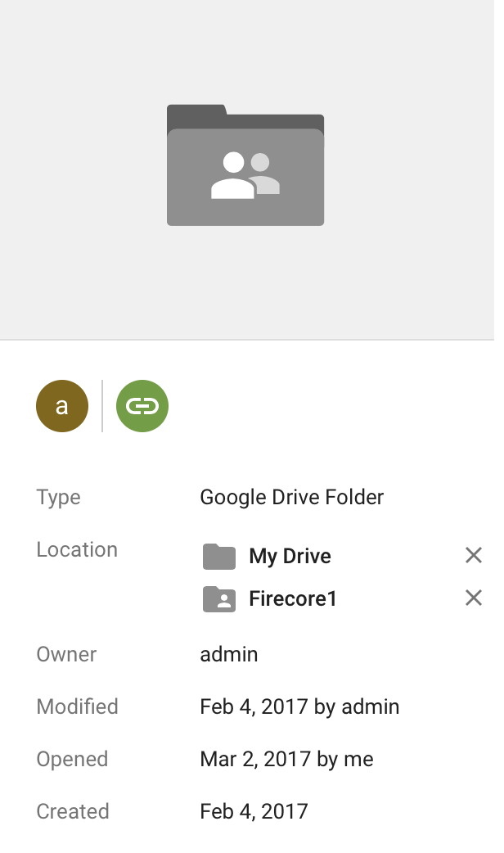Click the 'Type' label
The width and height of the screenshot is (504, 853).
point(58,498)
